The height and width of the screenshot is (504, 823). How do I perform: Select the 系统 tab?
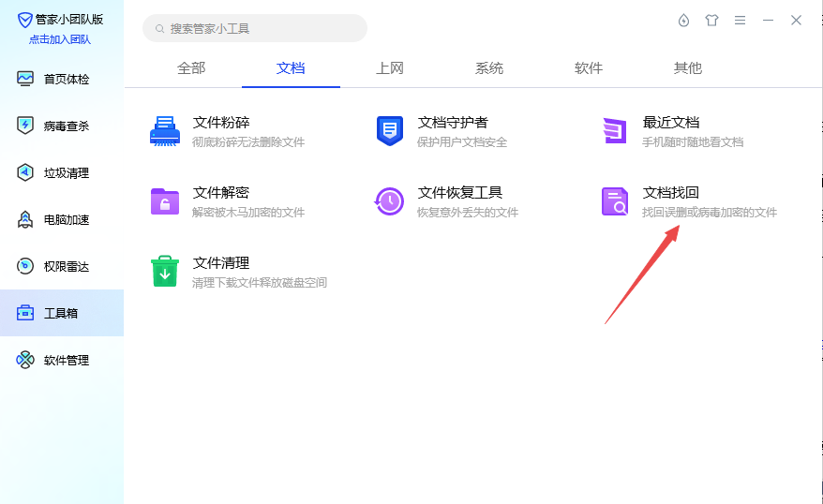[x=489, y=68]
